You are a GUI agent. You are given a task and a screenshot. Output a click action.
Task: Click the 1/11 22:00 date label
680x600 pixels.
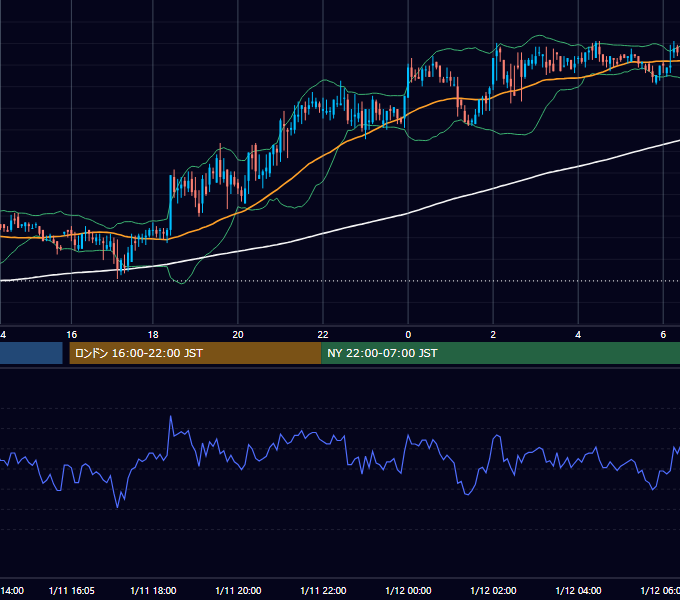[x=323, y=591]
